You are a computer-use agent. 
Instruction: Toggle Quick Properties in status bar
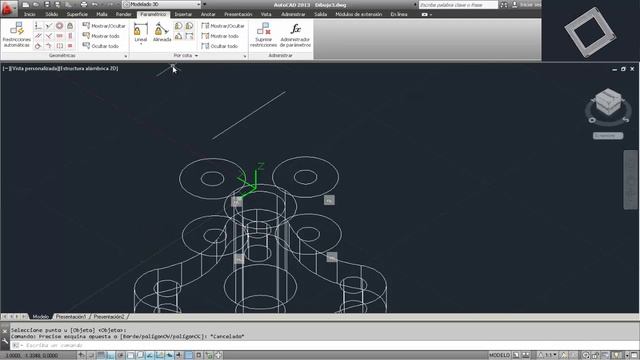coord(199,356)
